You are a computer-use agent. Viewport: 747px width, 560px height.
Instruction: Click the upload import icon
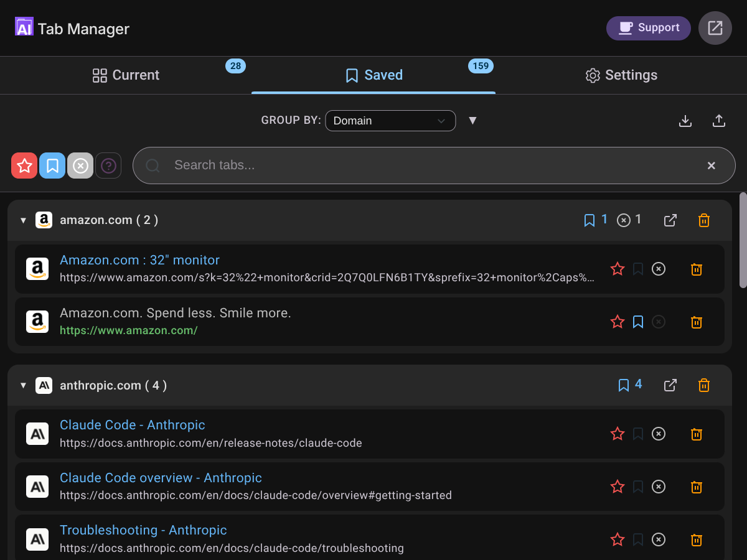719,121
